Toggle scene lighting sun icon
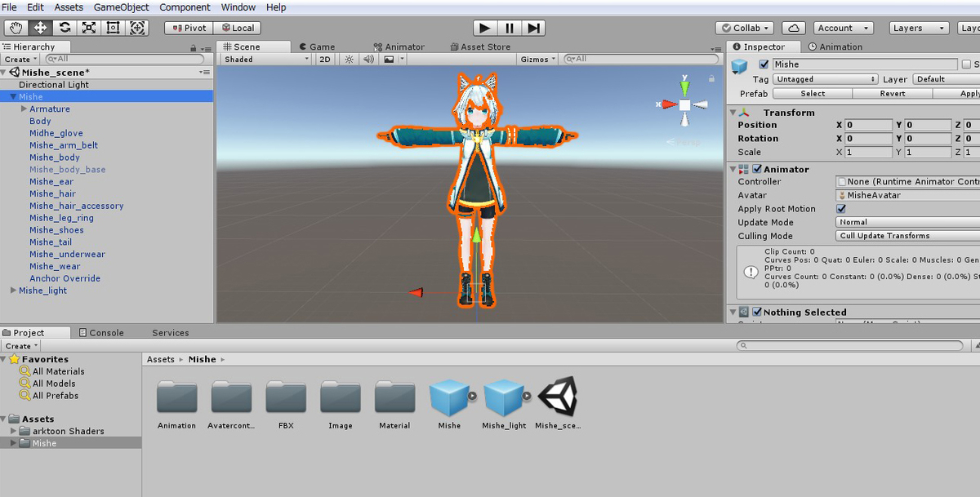Viewport: 980px width, 497px height. pyautogui.click(x=350, y=59)
